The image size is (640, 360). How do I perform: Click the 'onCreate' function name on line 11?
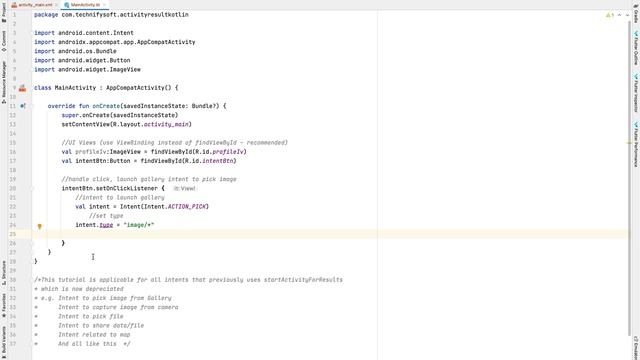106,106
